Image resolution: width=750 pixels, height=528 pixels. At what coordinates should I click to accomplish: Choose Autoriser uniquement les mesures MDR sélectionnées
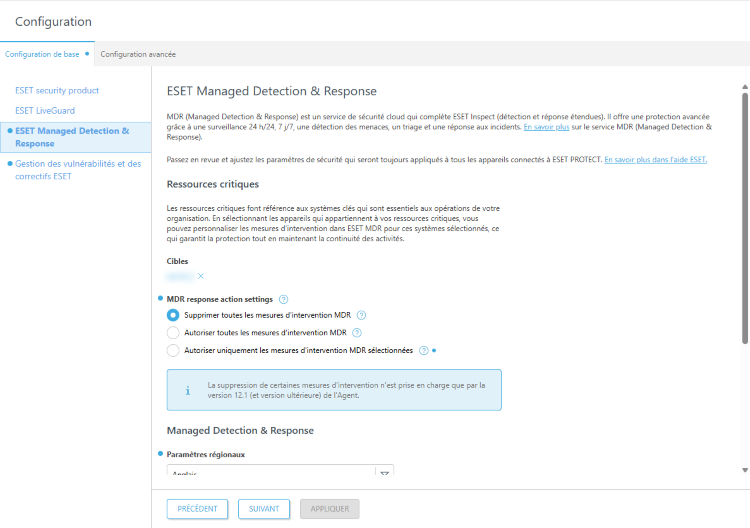(x=173, y=350)
